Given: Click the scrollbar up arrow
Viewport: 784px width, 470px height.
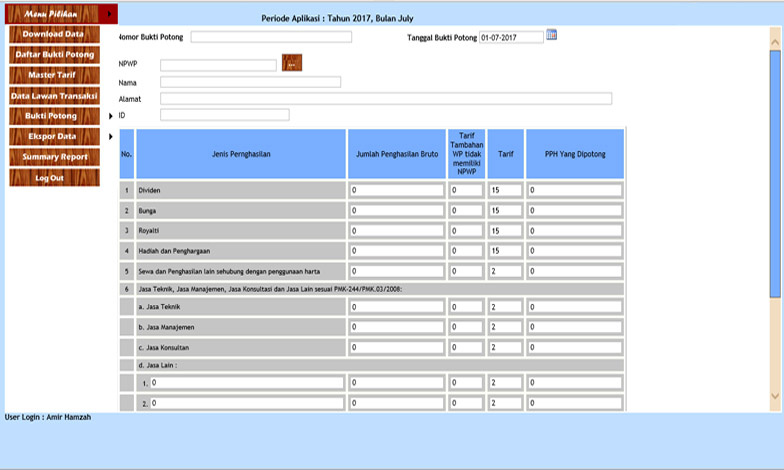Looking at the screenshot, I should [x=775, y=40].
